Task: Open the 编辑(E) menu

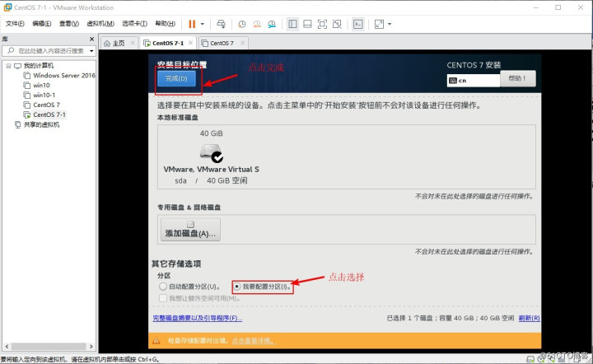Action: click(x=42, y=23)
